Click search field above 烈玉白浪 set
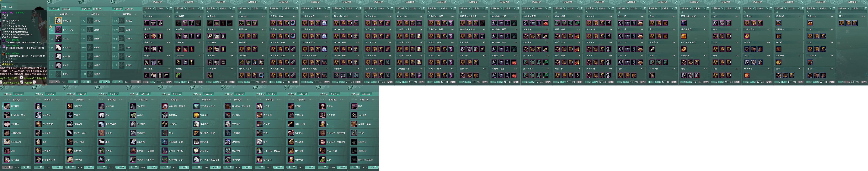This screenshot has width=868, height=171. pyautogui.click(x=157, y=12)
